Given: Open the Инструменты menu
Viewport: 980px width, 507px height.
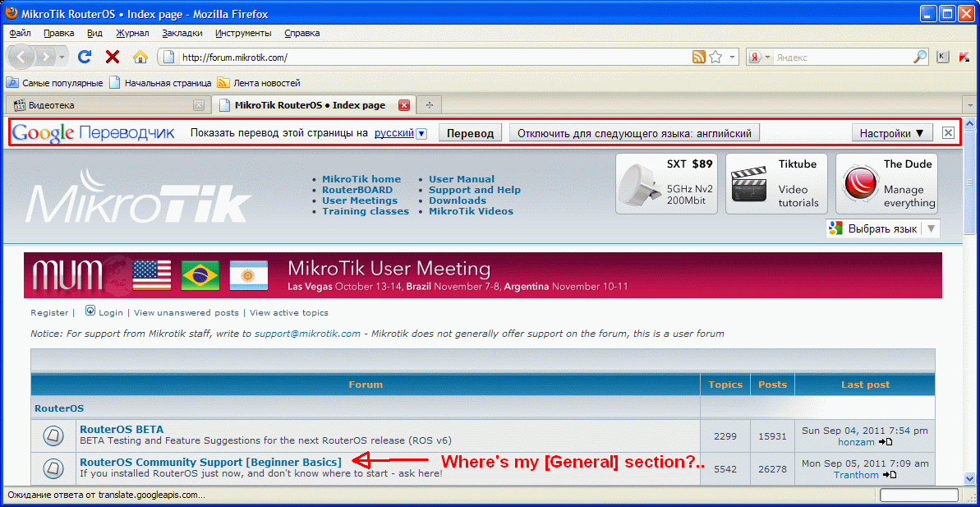Looking at the screenshot, I should 243,33.
